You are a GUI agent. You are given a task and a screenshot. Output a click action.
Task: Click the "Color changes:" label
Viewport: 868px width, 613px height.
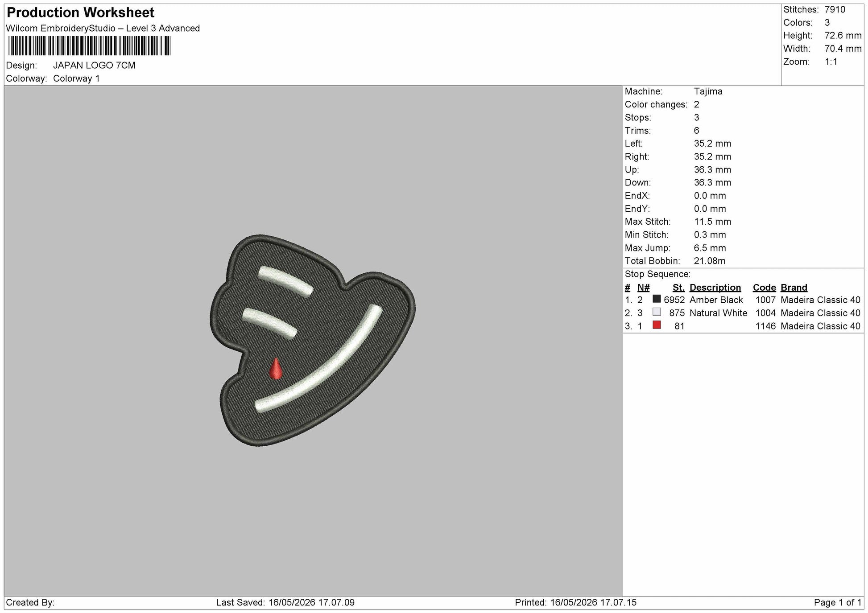click(656, 105)
